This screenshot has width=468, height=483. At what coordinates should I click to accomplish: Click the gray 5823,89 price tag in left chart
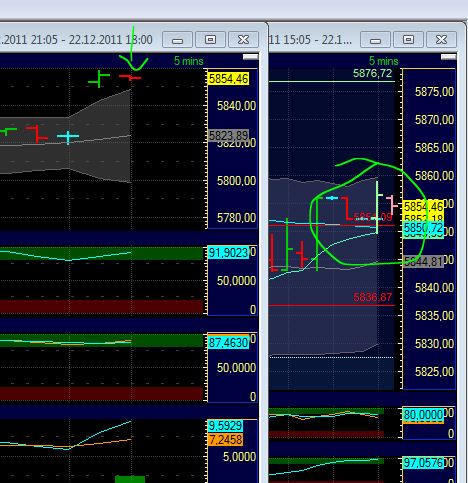(228, 136)
